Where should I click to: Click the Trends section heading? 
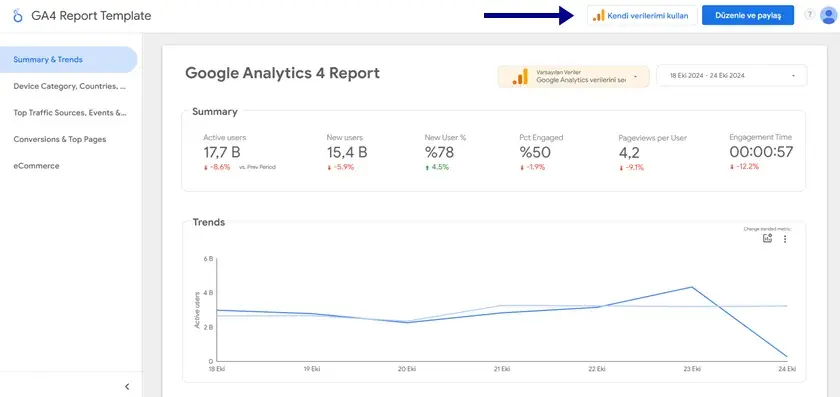209,222
